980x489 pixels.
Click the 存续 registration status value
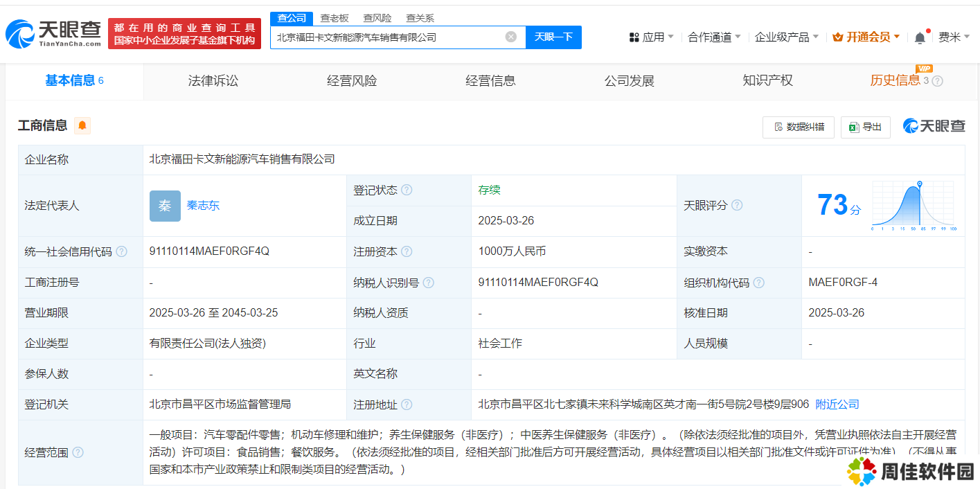coord(489,190)
